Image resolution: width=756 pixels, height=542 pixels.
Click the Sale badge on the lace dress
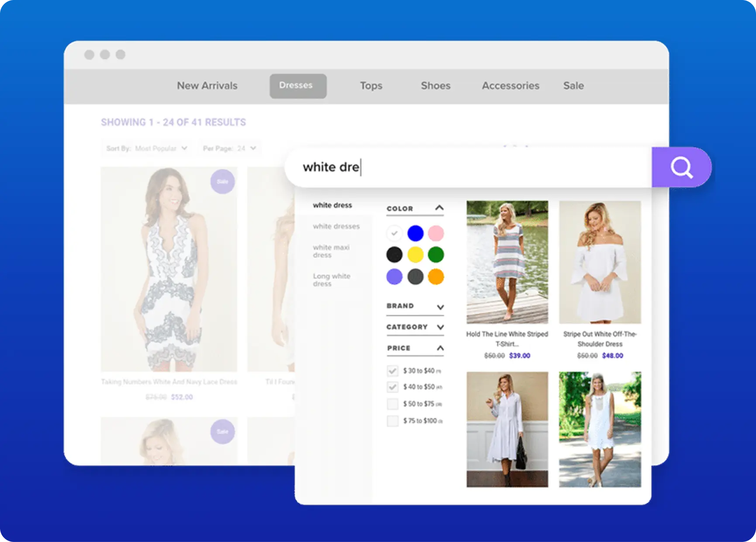[222, 181]
